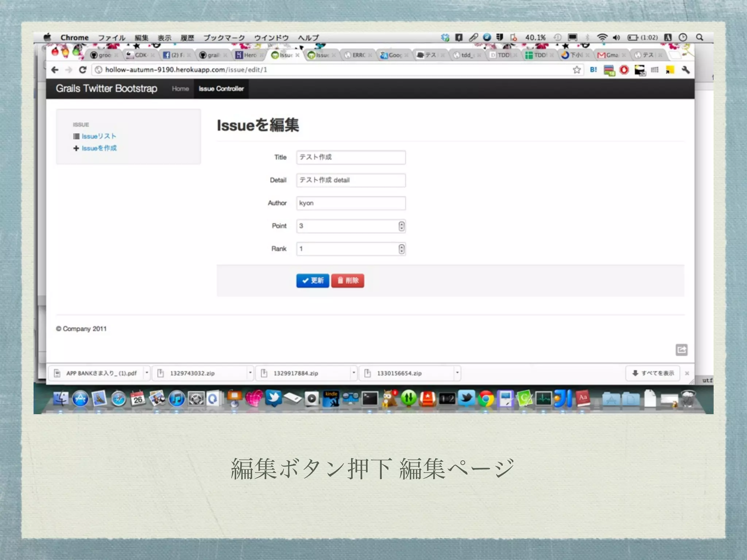
Task: Click the Hatena B! bookmark extension icon
Action: pyautogui.click(x=593, y=70)
